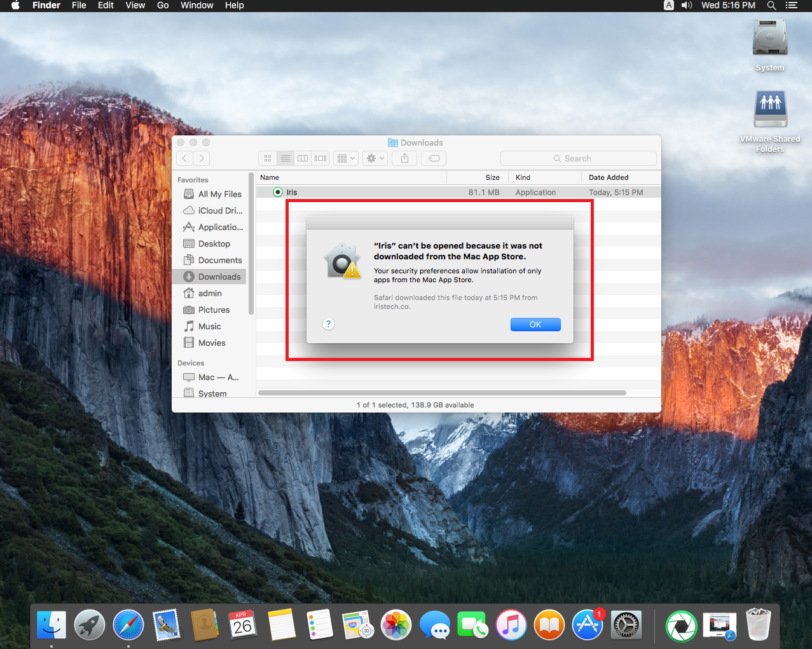
Task: Open Spotlight search from menu bar
Action: [x=771, y=5]
